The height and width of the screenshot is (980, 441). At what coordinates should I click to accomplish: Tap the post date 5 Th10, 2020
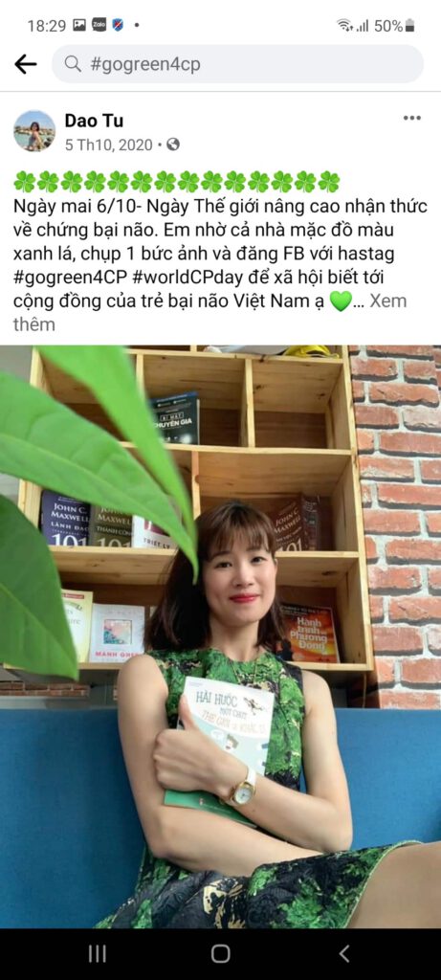(109, 145)
